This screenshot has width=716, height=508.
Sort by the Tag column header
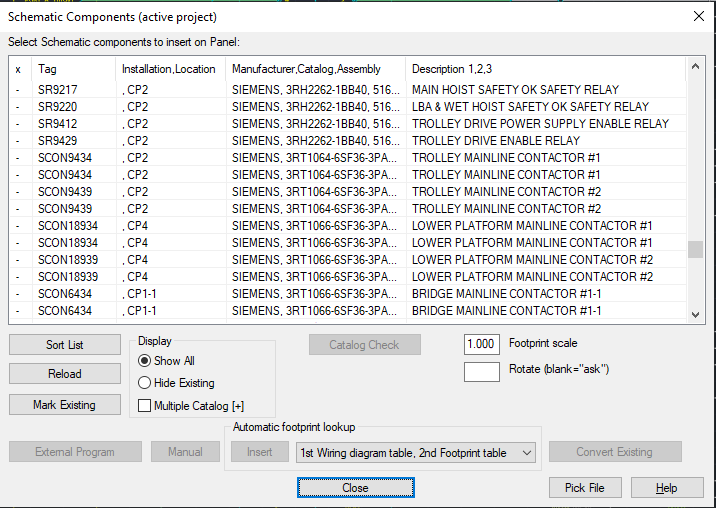point(48,69)
